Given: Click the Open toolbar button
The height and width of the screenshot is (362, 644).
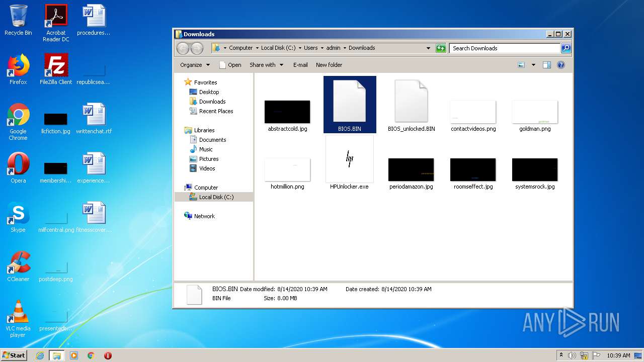Looking at the screenshot, I should point(230,65).
